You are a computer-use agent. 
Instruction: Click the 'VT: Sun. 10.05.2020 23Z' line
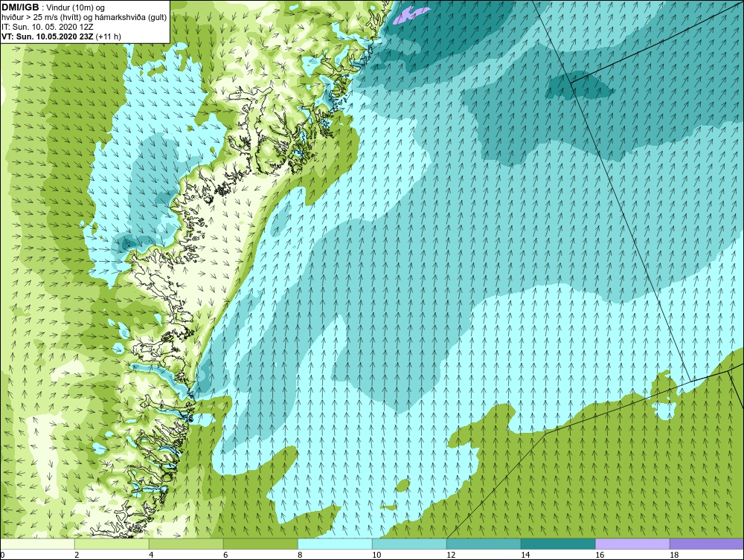pyautogui.click(x=48, y=36)
